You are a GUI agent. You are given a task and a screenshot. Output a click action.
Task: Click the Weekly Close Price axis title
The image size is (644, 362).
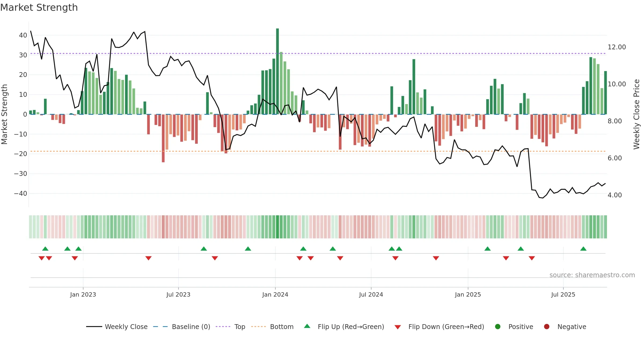[636, 114]
